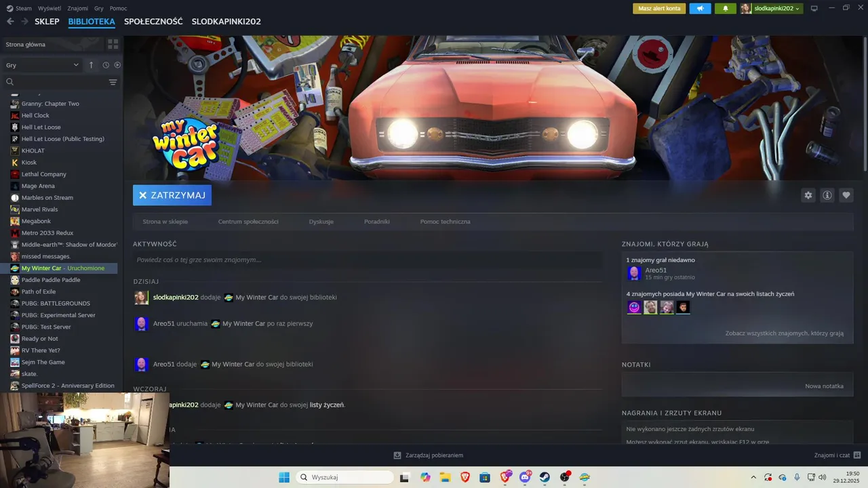Open Microsoft Store from the taskbar
868x488 pixels.
tap(485, 477)
